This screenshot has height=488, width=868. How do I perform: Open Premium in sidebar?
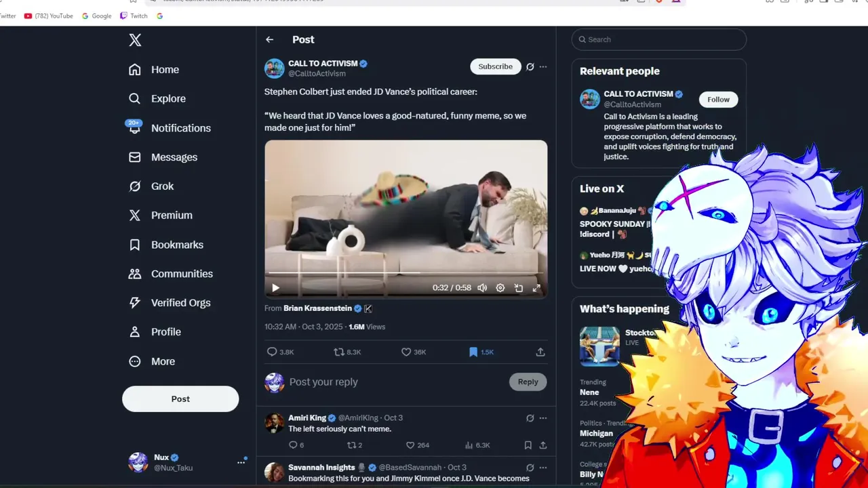161,216
